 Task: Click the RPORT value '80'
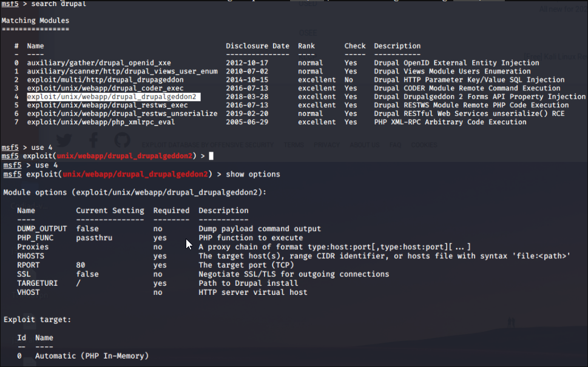(x=81, y=265)
